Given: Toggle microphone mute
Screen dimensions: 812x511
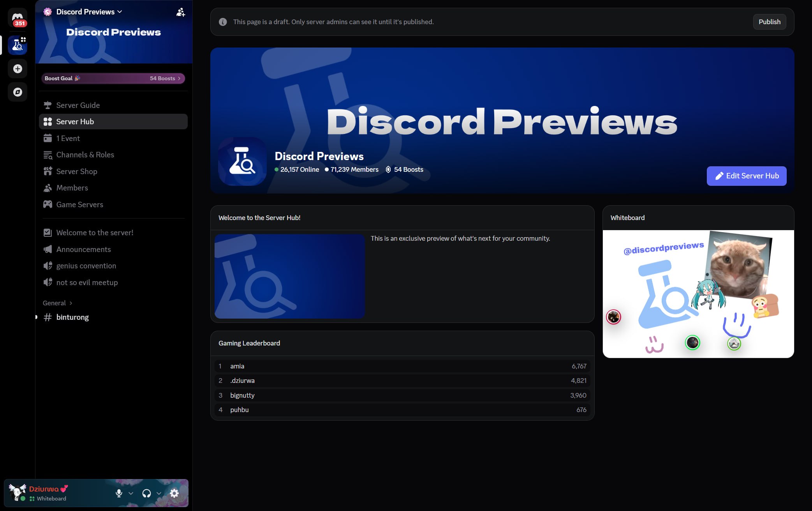Looking at the screenshot, I should tap(119, 493).
